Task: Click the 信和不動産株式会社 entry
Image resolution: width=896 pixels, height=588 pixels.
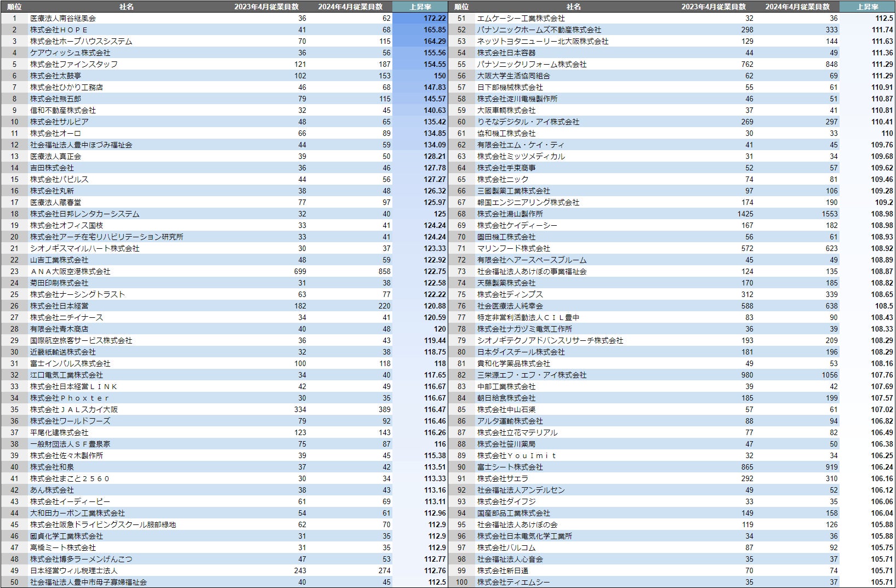Action: (63, 110)
